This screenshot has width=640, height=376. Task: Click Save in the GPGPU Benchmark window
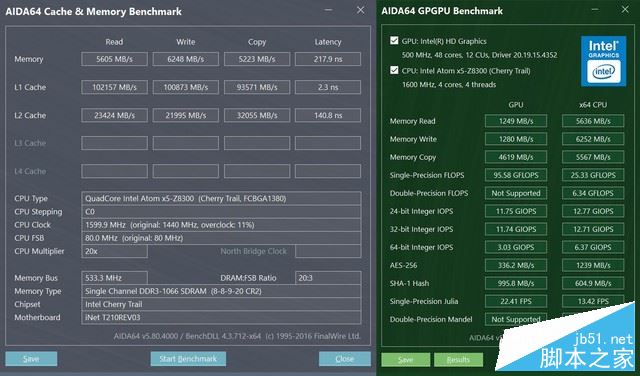click(x=406, y=360)
